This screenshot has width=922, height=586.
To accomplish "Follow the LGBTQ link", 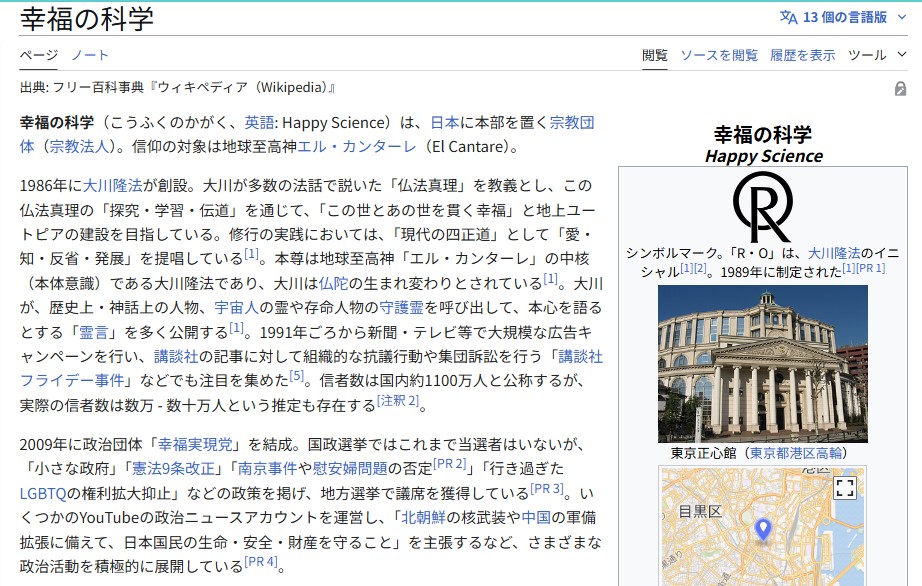I will pos(43,492).
